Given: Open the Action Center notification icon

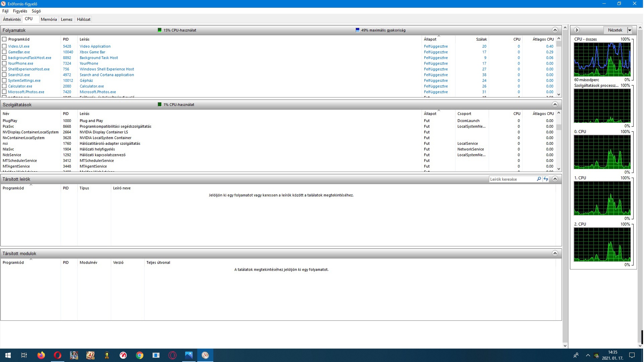Looking at the screenshot, I should pos(632,355).
